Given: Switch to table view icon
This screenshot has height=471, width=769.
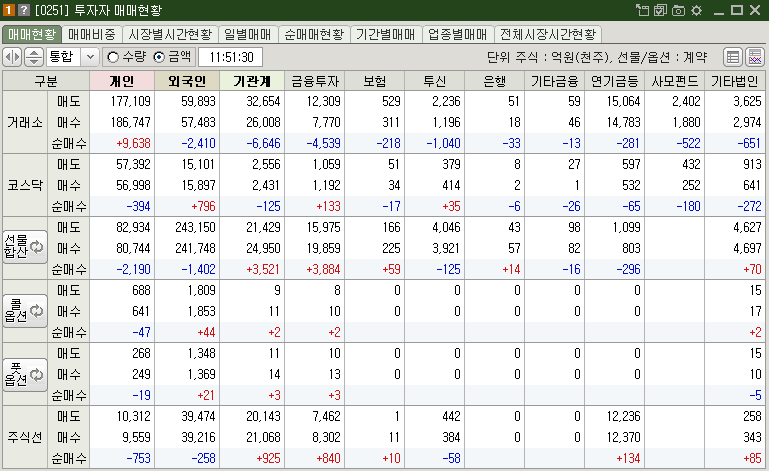Looking at the screenshot, I should pos(733,57).
